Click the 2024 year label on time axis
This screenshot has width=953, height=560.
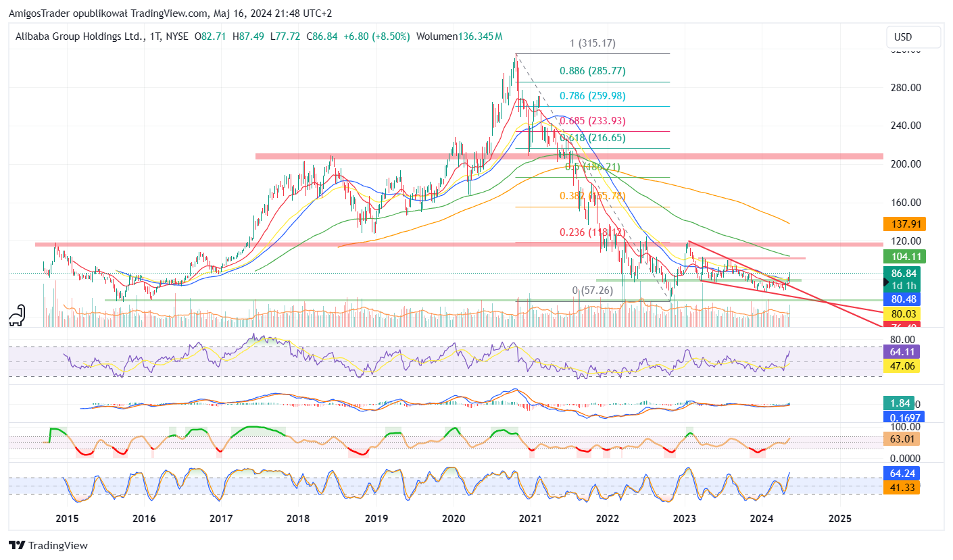(762, 519)
